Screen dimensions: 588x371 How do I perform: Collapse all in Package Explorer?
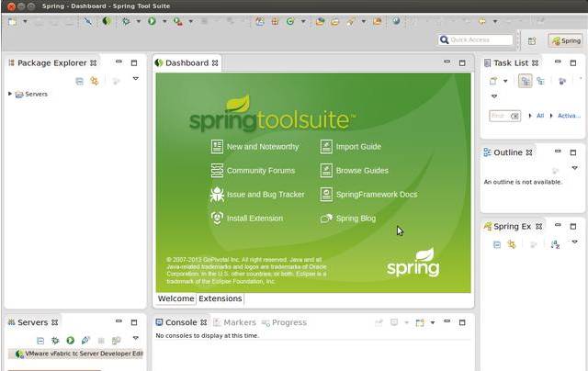tap(80, 81)
